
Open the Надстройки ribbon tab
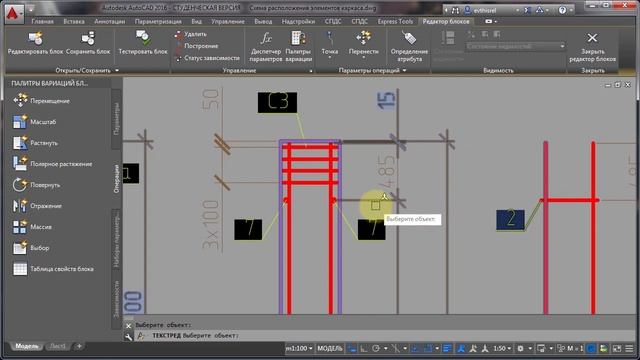click(x=298, y=21)
